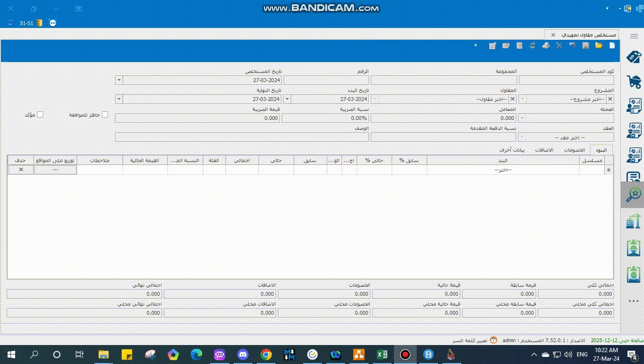Expand the العقد contract dropdown
Viewport: 644px width, 364px height.
522,137
